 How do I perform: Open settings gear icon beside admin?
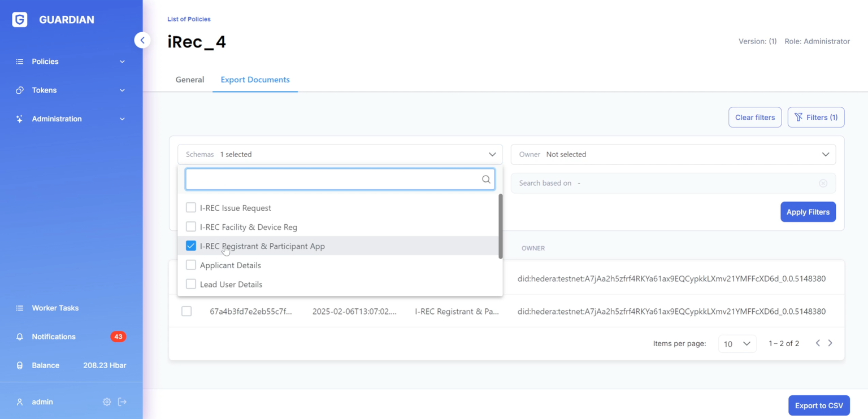tap(107, 402)
